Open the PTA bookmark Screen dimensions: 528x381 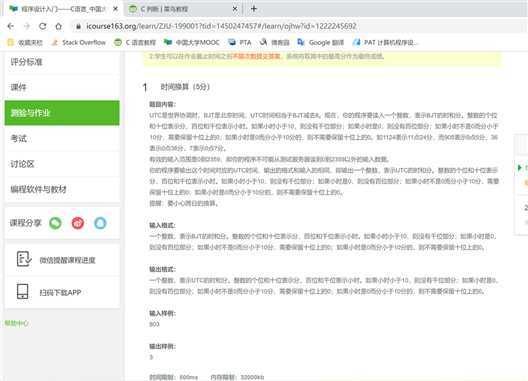(240, 42)
